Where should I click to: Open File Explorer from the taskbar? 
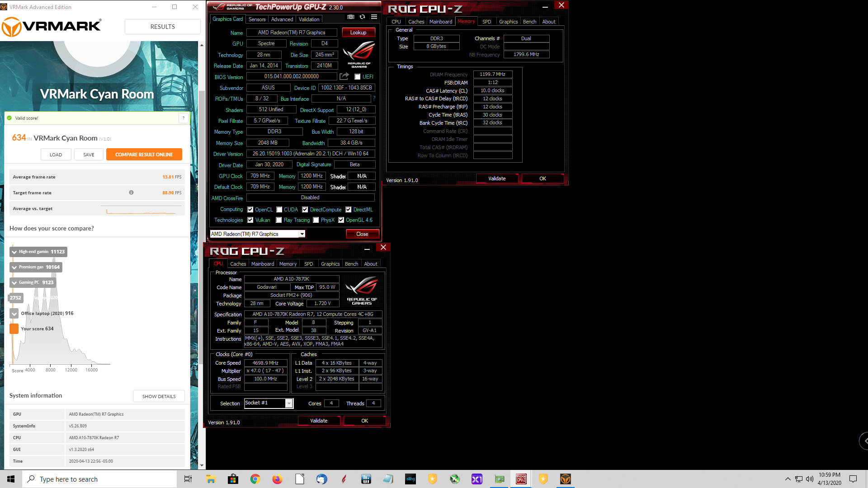pyautogui.click(x=211, y=479)
